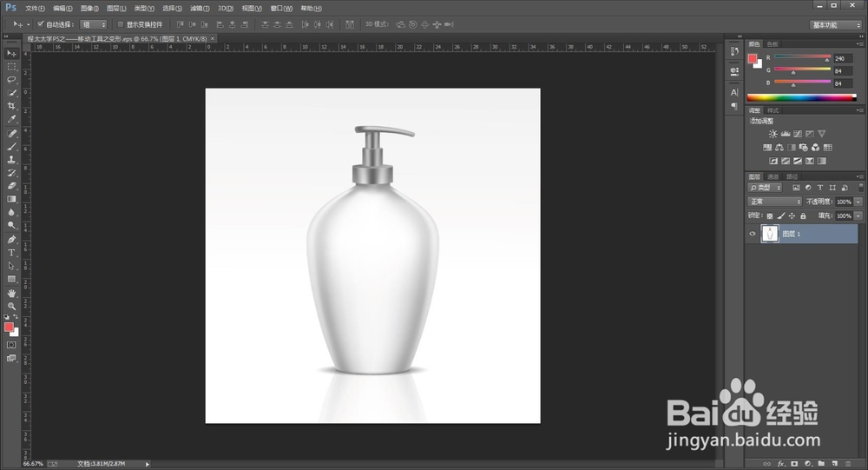Open the Color panel flyout menu
The image size is (868, 470).
tap(859, 43)
